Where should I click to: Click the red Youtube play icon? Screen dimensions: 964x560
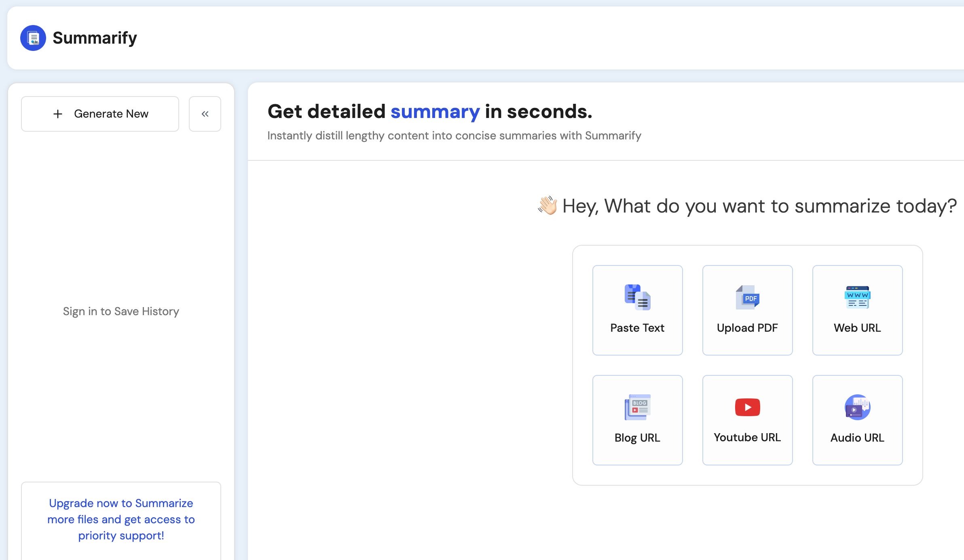click(747, 407)
